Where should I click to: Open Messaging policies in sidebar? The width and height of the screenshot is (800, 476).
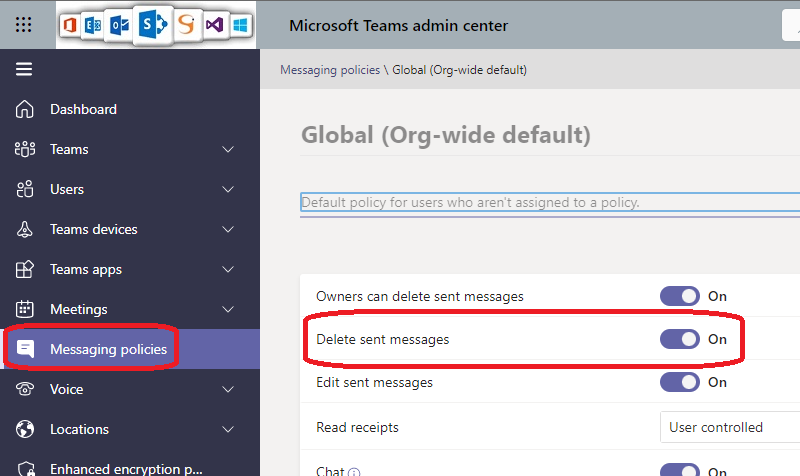[x=108, y=349]
